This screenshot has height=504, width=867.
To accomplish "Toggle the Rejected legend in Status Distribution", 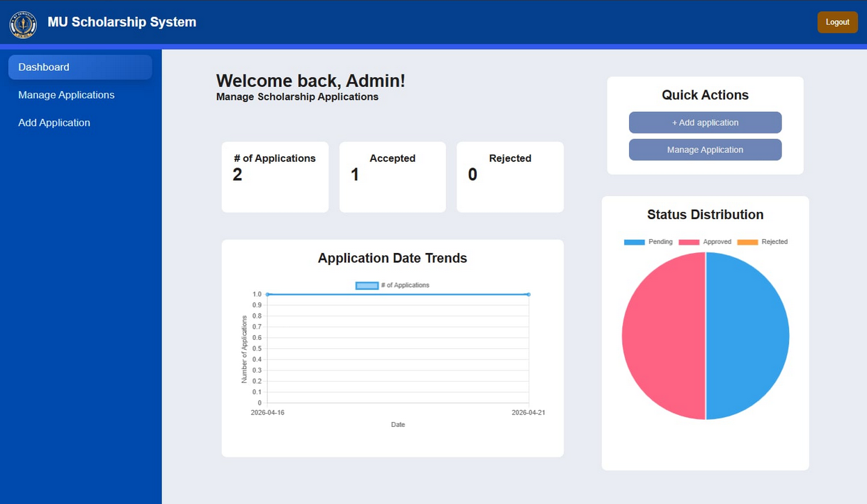I will pyautogui.click(x=762, y=242).
